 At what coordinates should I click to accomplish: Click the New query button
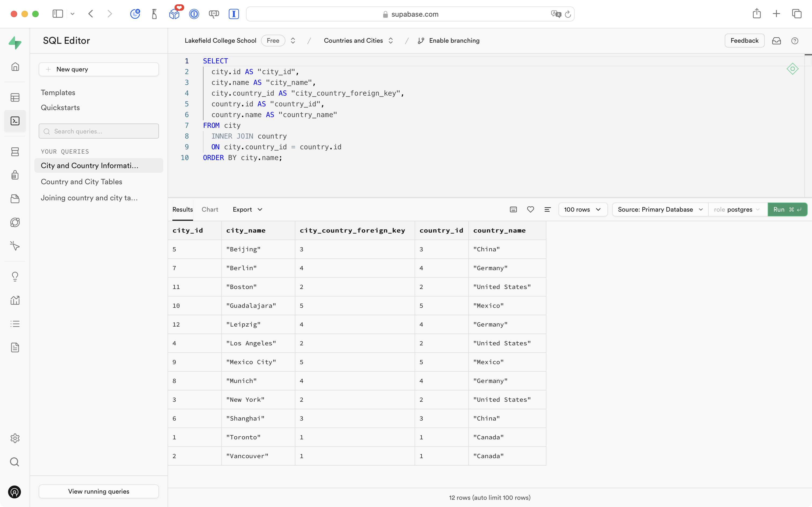[99, 69]
